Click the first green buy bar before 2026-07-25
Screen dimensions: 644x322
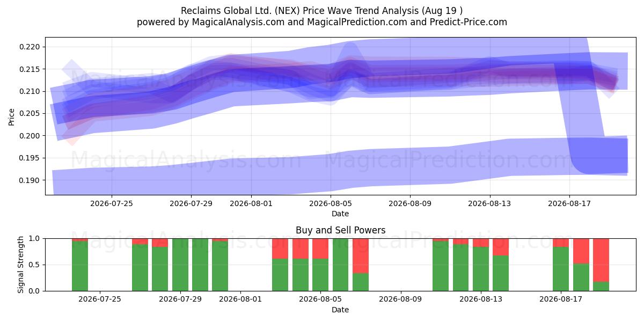point(80,266)
